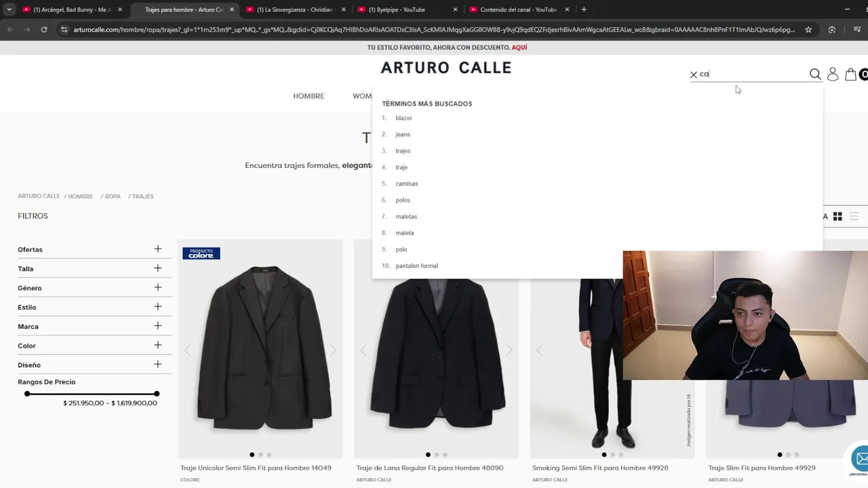Screen dimensions: 868x488
Task: Previous image arrow on Smoking Semi Slim 49928
Action: (540, 350)
